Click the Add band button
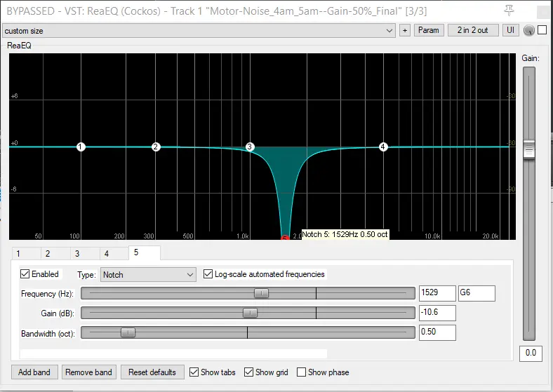The image size is (553, 392). [34, 372]
